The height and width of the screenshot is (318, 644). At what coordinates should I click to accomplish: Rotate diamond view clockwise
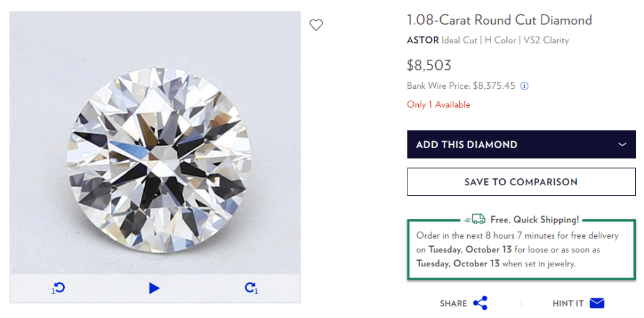pyautogui.click(x=251, y=288)
